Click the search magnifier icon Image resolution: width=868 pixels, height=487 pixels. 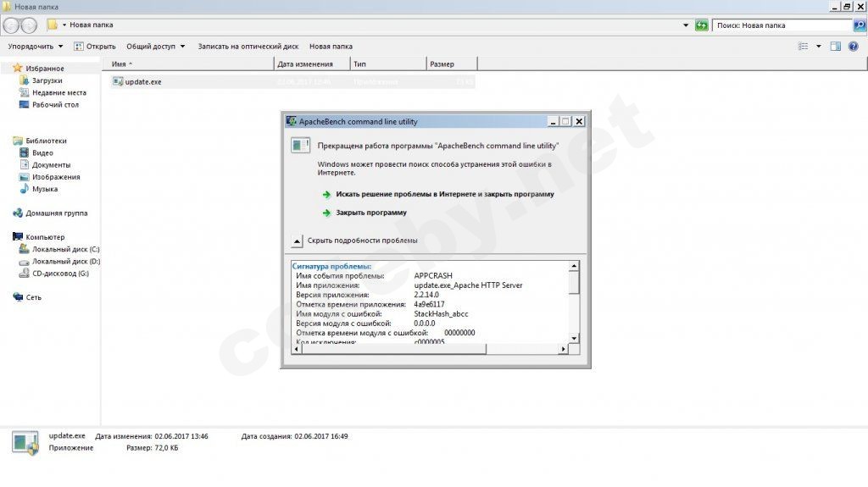860,25
